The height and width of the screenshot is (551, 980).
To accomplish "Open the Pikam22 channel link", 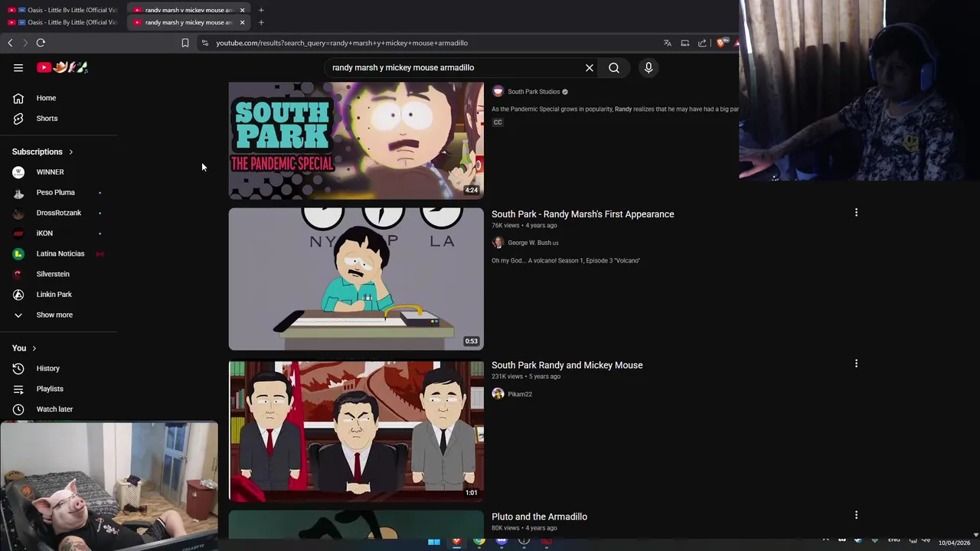I will coord(520,394).
